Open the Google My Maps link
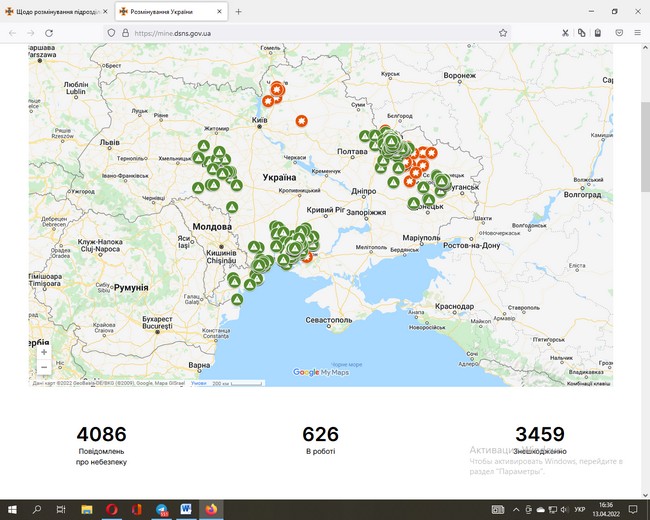Viewport: 650px width, 520px height. point(320,372)
